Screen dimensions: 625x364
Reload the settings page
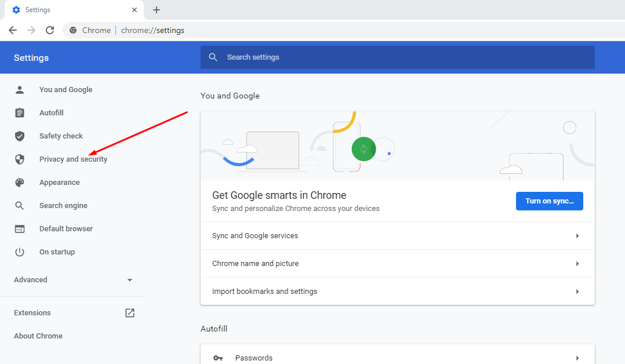click(50, 30)
